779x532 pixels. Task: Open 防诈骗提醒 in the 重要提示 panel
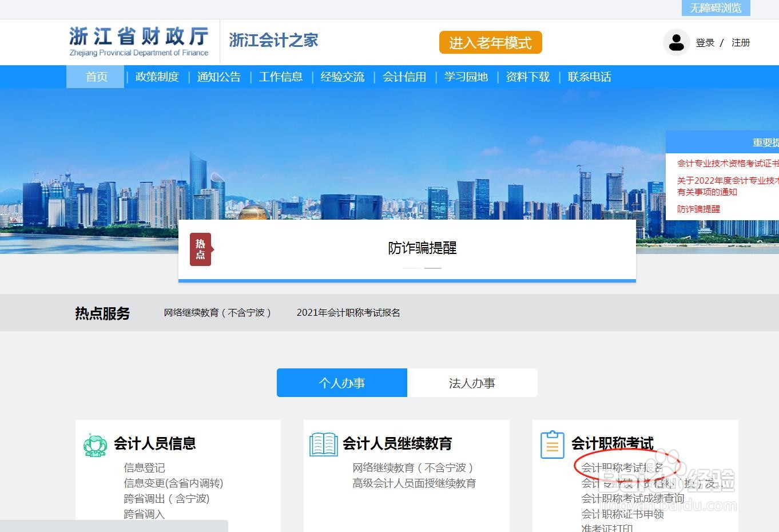[698, 208]
